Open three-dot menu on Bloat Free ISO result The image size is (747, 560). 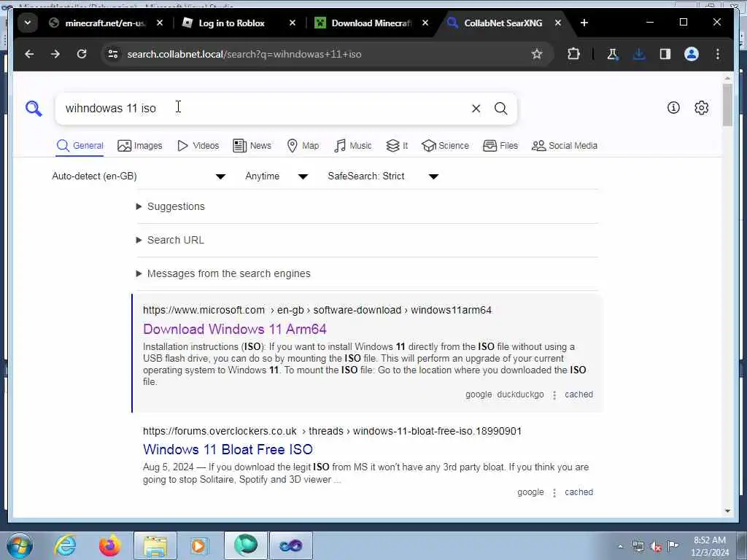[554, 493]
